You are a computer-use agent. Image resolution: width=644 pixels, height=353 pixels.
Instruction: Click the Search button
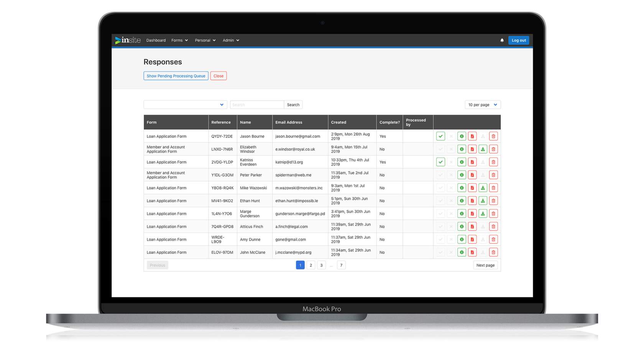pyautogui.click(x=293, y=105)
